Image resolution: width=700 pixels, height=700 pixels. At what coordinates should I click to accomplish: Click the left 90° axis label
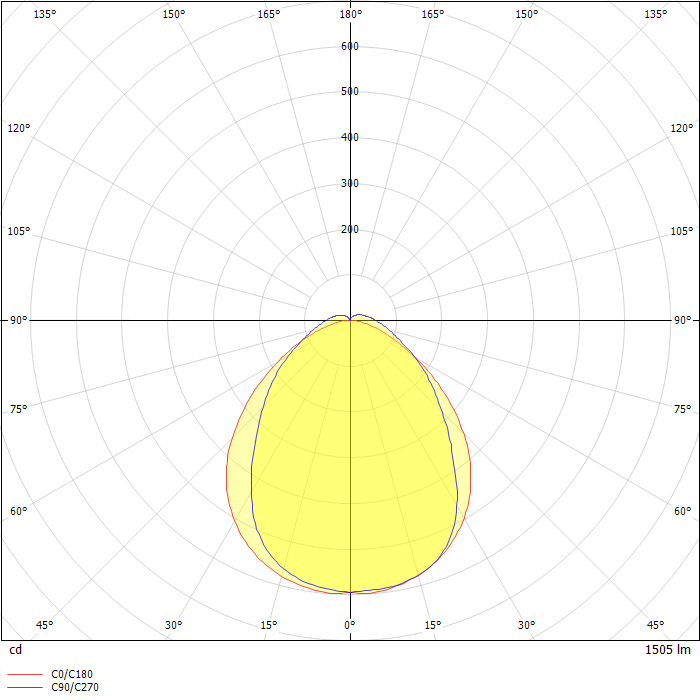[x=19, y=320]
